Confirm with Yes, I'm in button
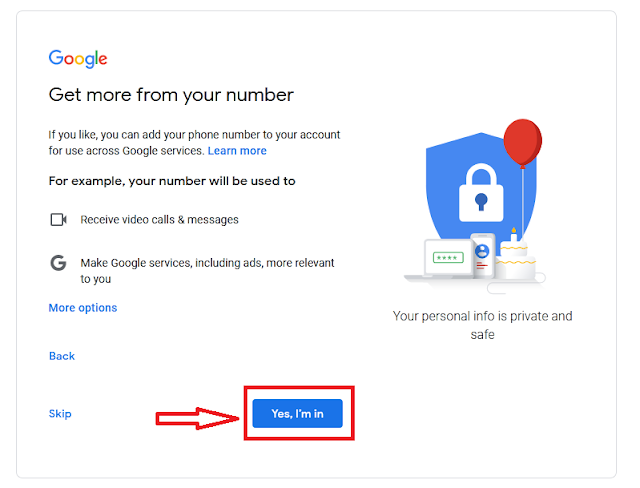The height and width of the screenshot is (488, 640). point(298,413)
